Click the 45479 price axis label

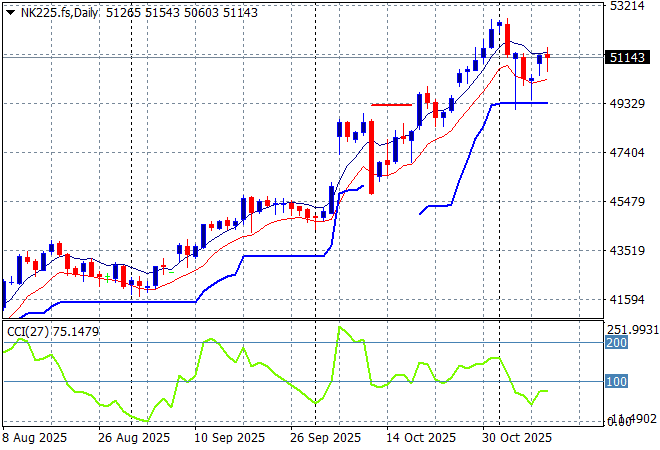click(626, 202)
